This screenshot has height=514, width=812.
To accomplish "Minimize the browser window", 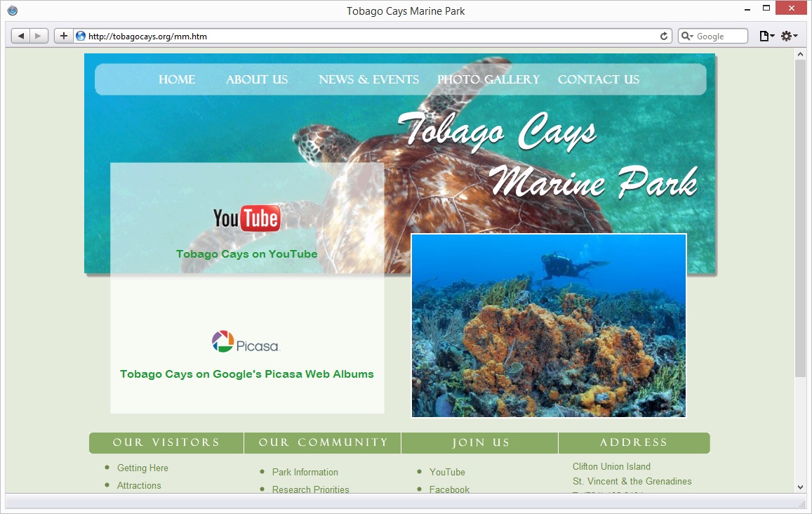I will point(747,9).
